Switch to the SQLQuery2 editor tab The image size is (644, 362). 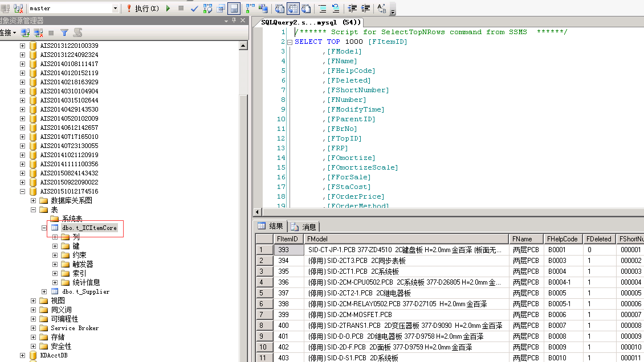click(311, 22)
